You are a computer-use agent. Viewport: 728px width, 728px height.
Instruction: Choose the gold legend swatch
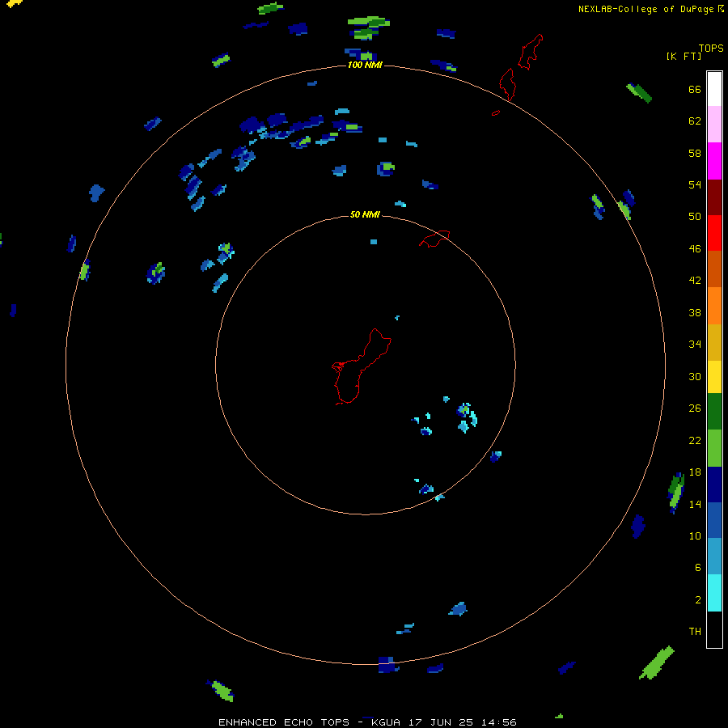tap(714, 342)
